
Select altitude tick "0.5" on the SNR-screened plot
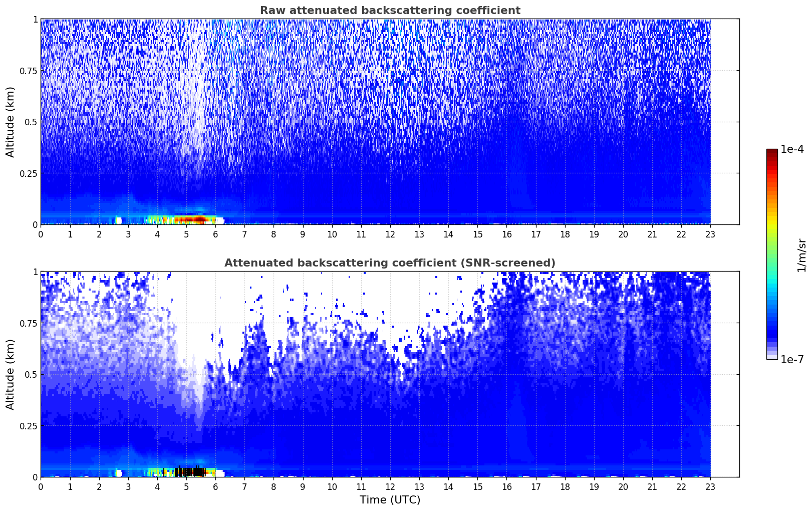pyautogui.click(x=31, y=374)
